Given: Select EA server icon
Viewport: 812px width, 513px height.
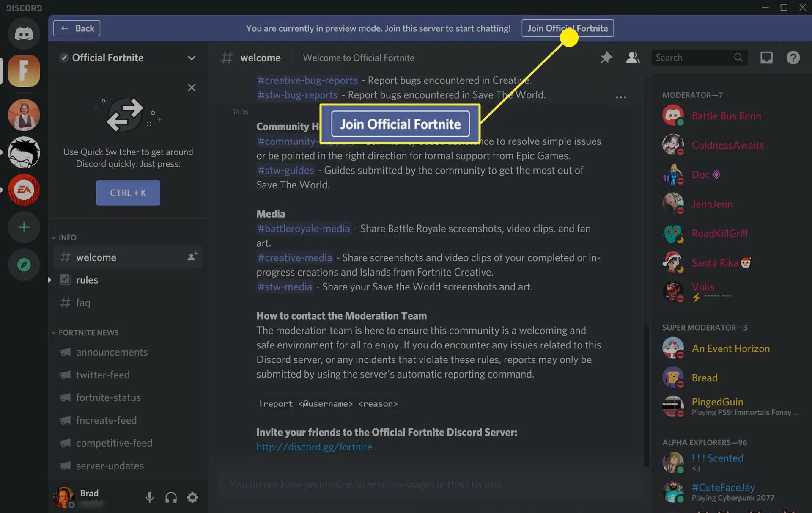Looking at the screenshot, I should [x=24, y=190].
